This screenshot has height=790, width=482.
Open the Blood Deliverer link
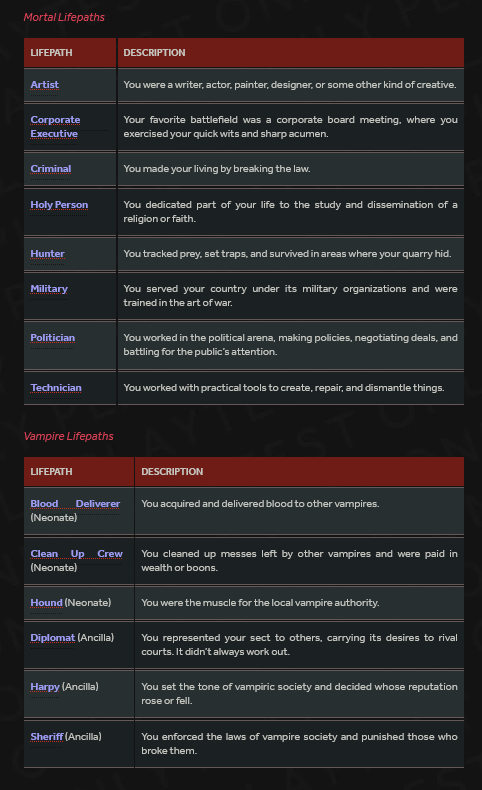[x=75, y=503]
